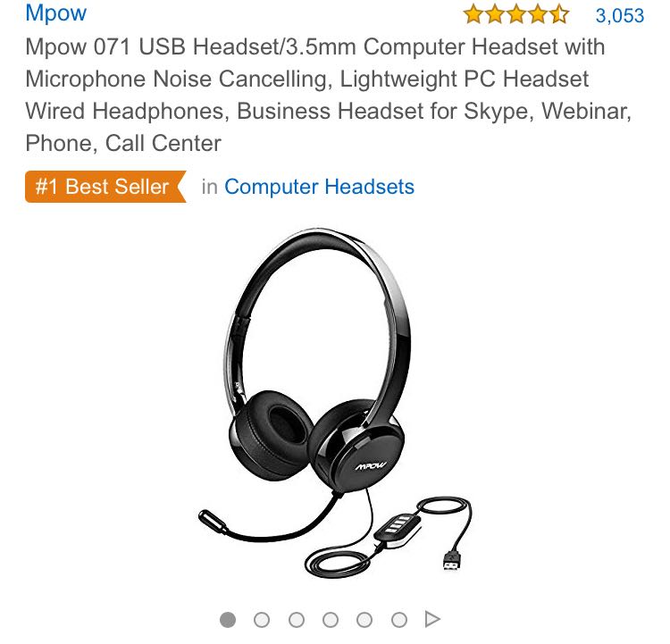670x644 pixels.
Task: Select the fifth image carousel dot
Action: 364,620
